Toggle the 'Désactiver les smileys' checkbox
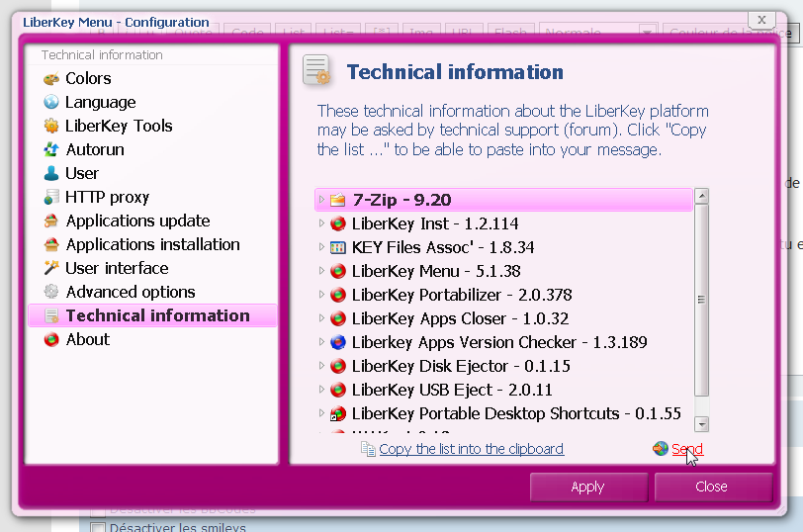The image size is (803, 532). 97,527
